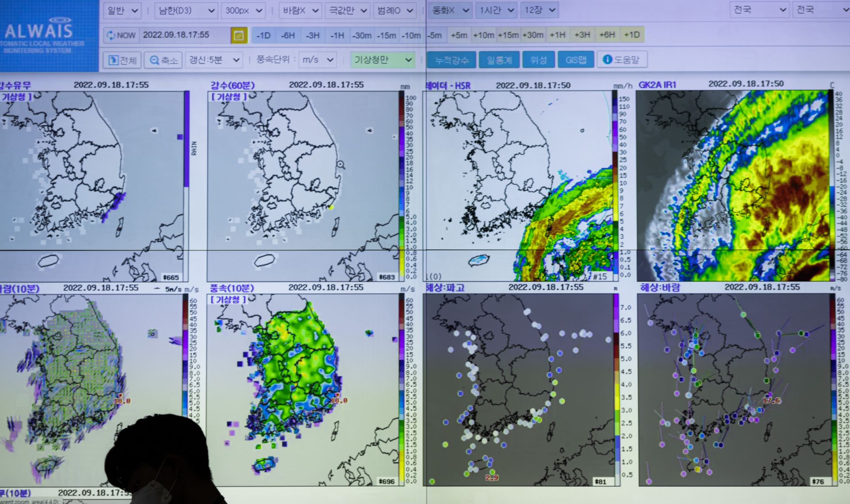Click magnifier marker on 강수(60분) map
Screen dimensions: 850x504
click(x=340, y=165)
